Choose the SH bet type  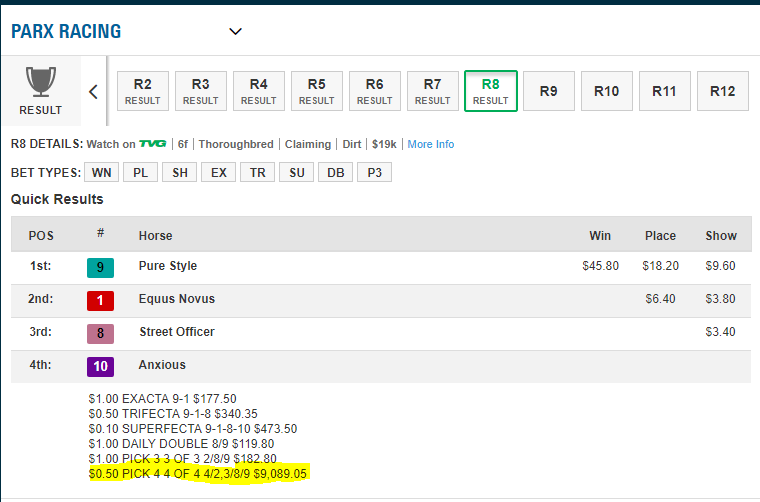180,173
